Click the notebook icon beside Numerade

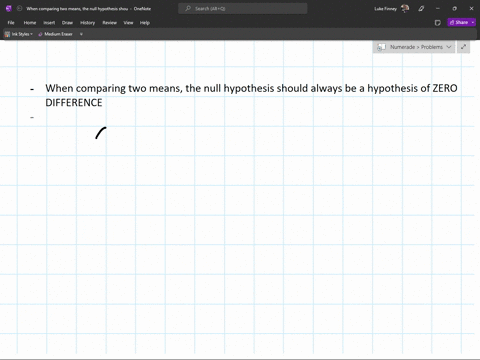381,47
